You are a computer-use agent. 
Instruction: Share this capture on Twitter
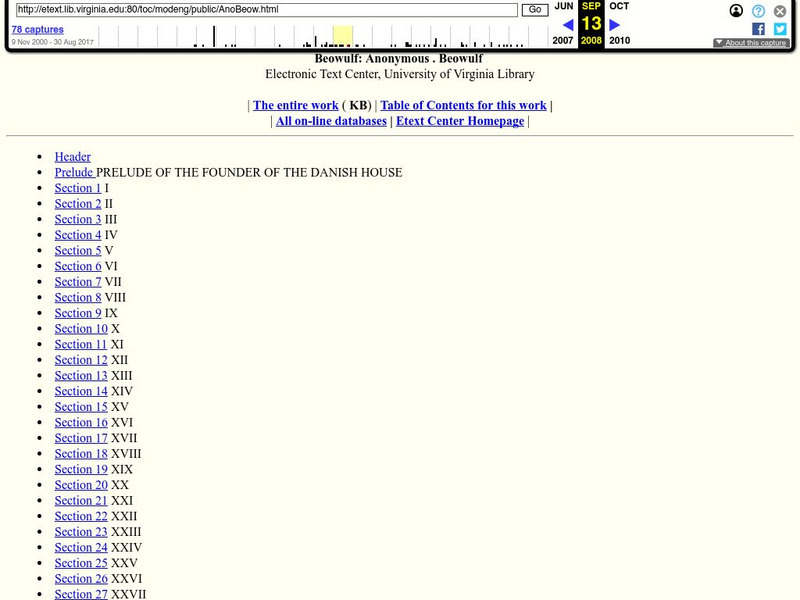[780, 29]
